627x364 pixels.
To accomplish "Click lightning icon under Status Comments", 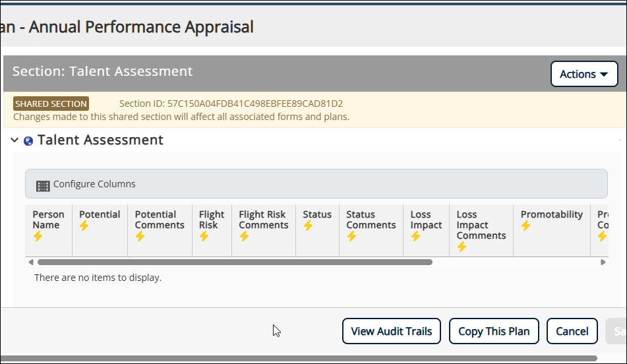I will (351, 236).
